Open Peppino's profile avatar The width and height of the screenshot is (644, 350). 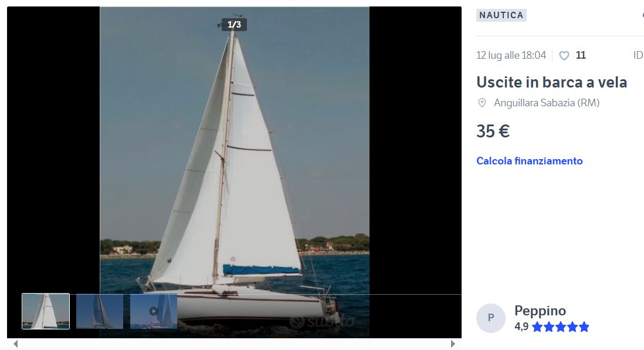point(491,318)
